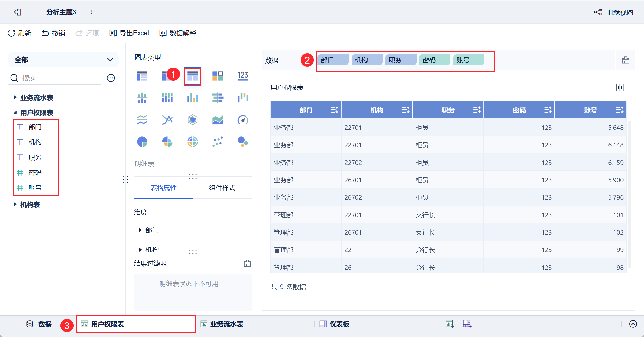644x337 pixels.
Task: Expand the 业务流水表 tree node
Action: coord(15,97)
